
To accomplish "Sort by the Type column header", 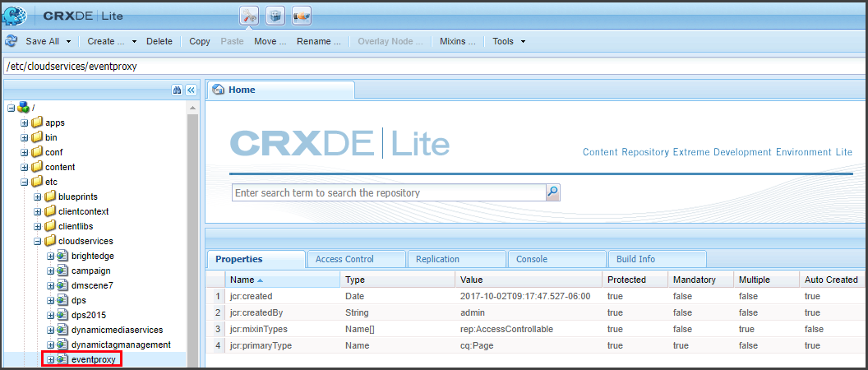I will (398, 280).
